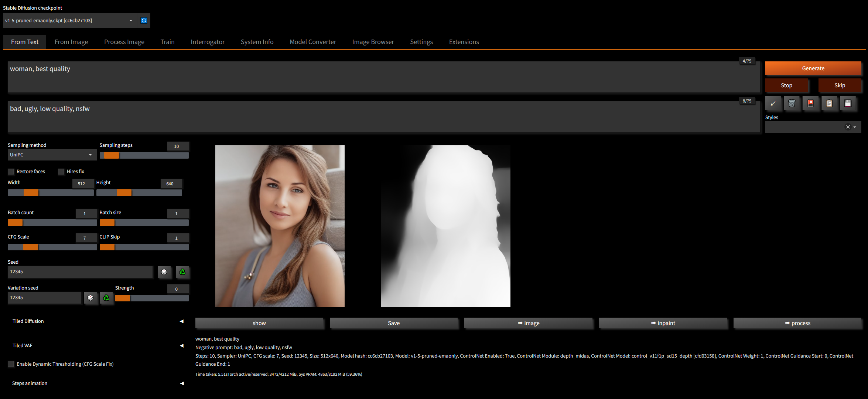Reuse last seed via the green recycle icon
Screen dimensions: 868x399
click(182, 272)
